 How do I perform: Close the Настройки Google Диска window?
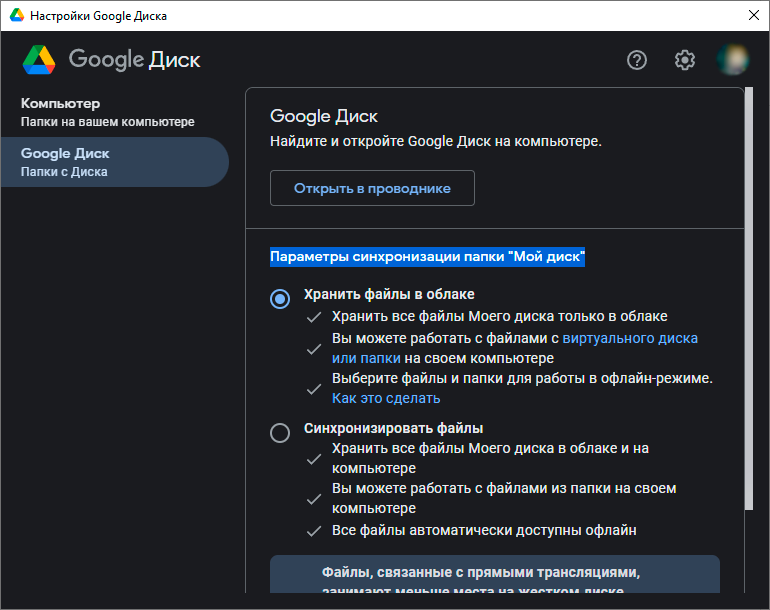[754, 15]
